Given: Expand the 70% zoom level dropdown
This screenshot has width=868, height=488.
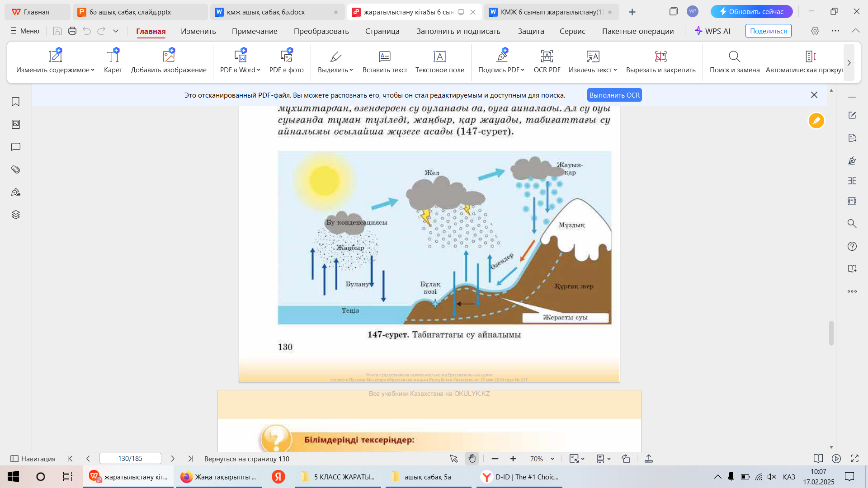Looking at the screenshot, I should 552,459.
